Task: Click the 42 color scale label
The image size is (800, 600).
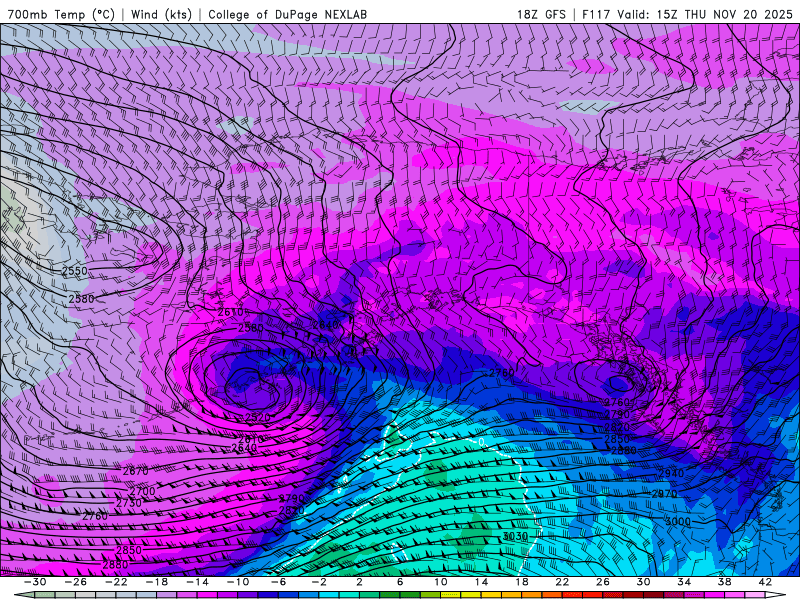Action: (765, 582)
